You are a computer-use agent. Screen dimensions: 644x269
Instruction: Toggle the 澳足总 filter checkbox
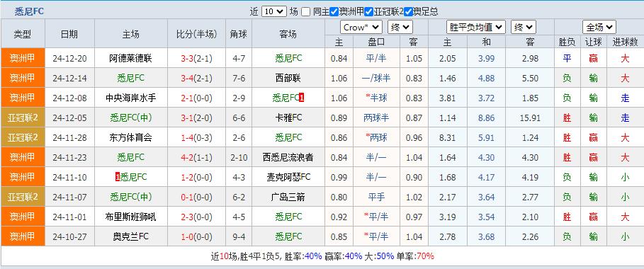(408, 11)
